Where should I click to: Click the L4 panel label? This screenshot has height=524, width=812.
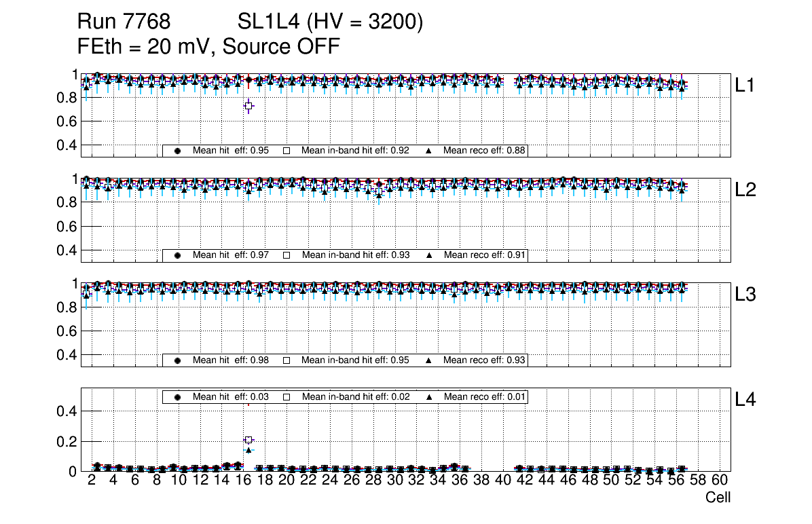tap(745, 400)
